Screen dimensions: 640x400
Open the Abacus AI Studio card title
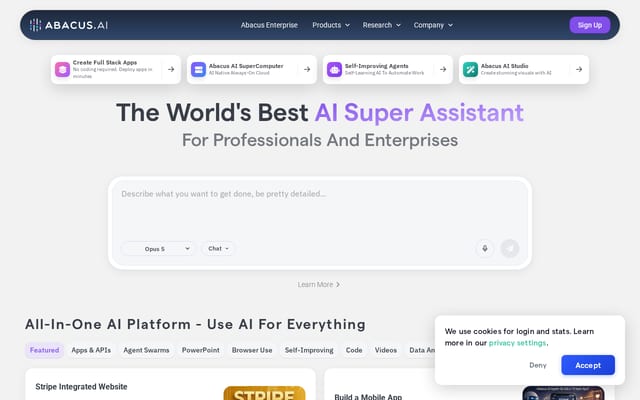[x=504, y=66]
